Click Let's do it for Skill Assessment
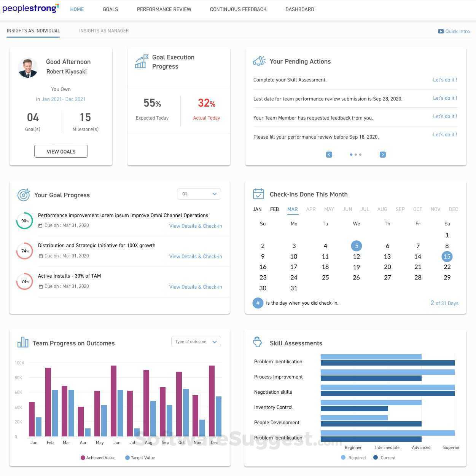This screenshot has width=476, height=476. (x=444, y=80)
